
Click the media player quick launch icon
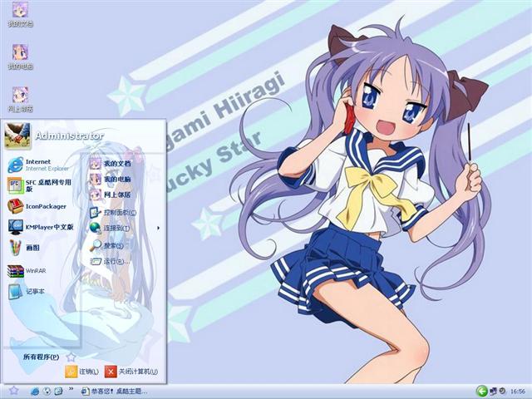pos(47,392)
